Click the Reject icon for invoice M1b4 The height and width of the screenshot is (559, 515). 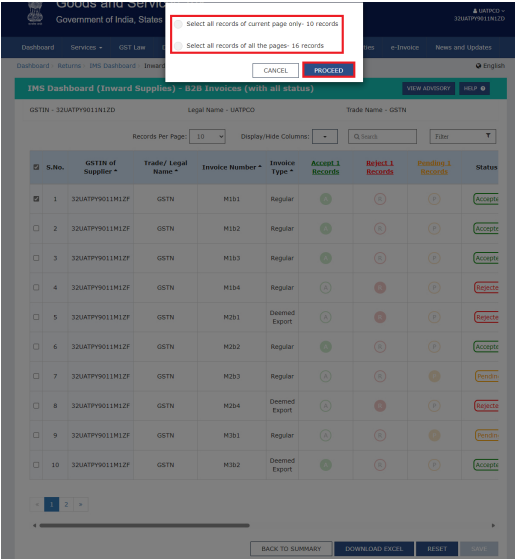tap(380, 288)
